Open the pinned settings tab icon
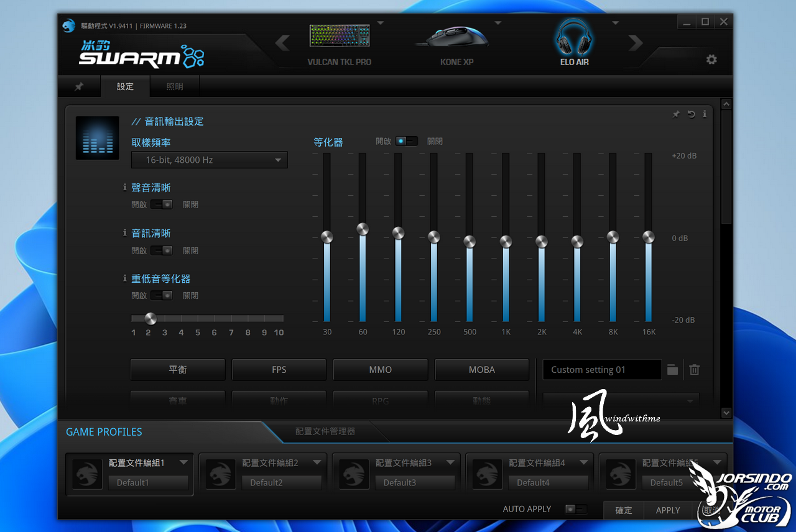 [79, 86]
